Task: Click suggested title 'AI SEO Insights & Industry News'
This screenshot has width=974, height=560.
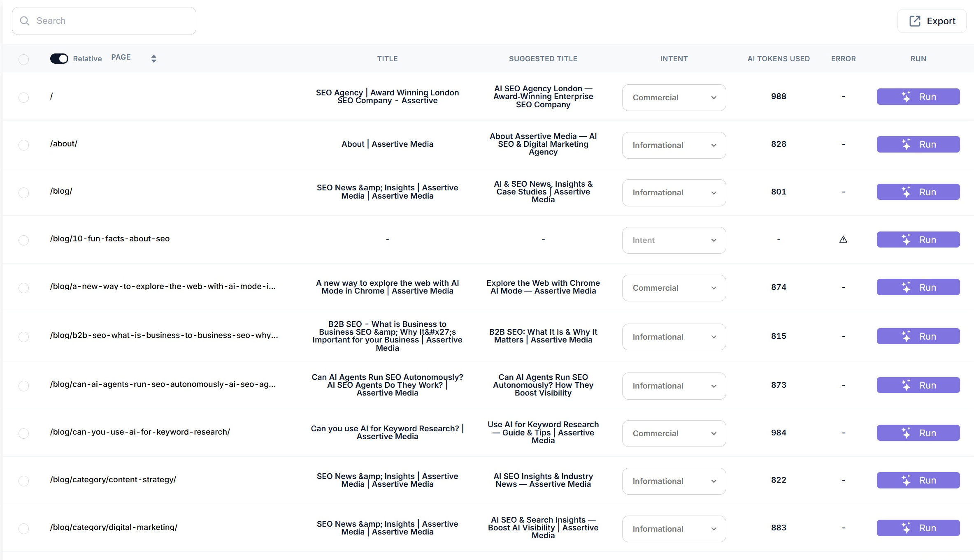Action: tap(543, 480)
